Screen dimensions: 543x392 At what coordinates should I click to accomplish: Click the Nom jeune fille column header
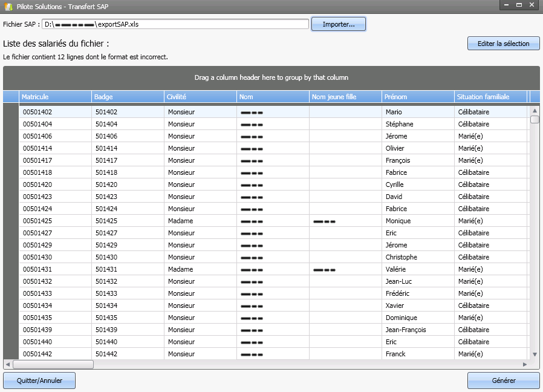pyautogui.click(x=345, y=97)
